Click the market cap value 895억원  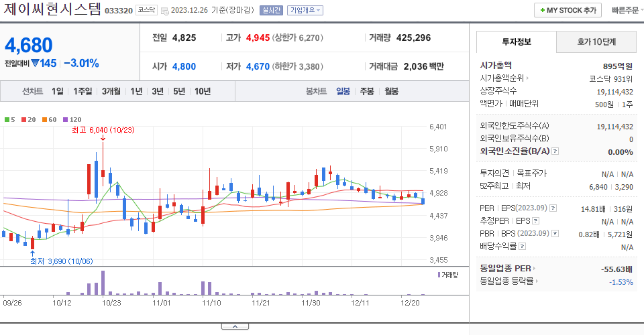(618, 66)
